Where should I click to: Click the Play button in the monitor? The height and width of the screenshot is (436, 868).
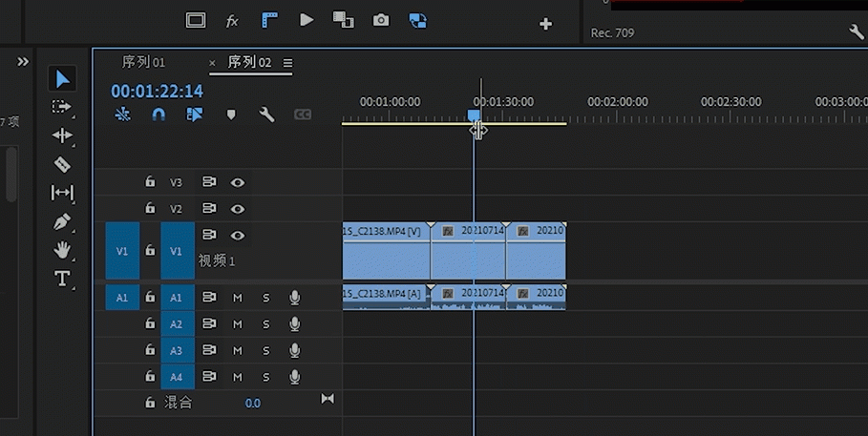click(x=307, y=20)
